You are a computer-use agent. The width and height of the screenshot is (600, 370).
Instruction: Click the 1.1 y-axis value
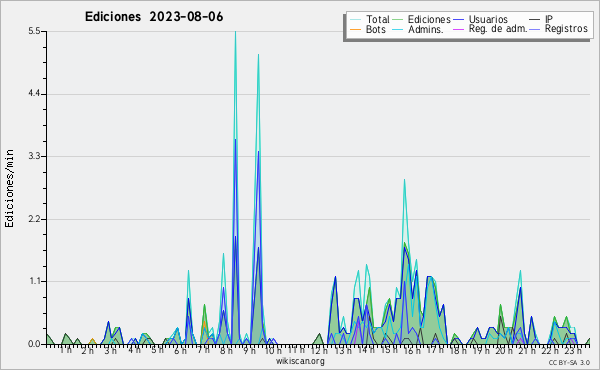pyautogui.click(x=34, y=282)
